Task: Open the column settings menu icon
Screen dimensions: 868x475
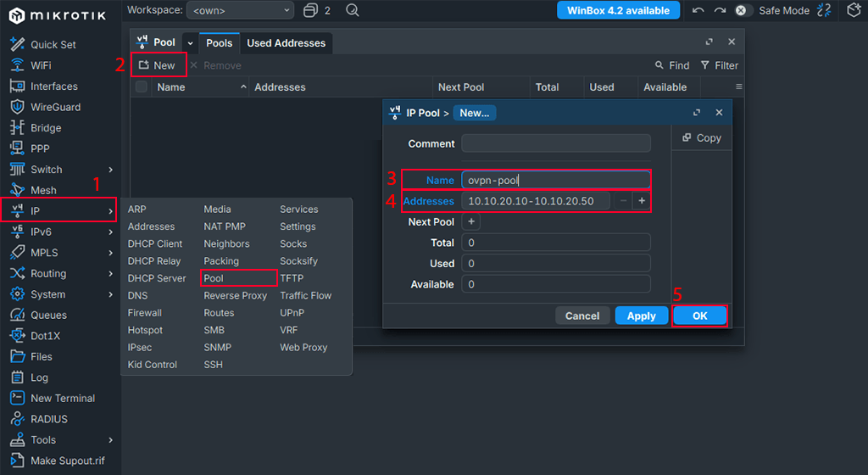Action: tap(738, 87)
